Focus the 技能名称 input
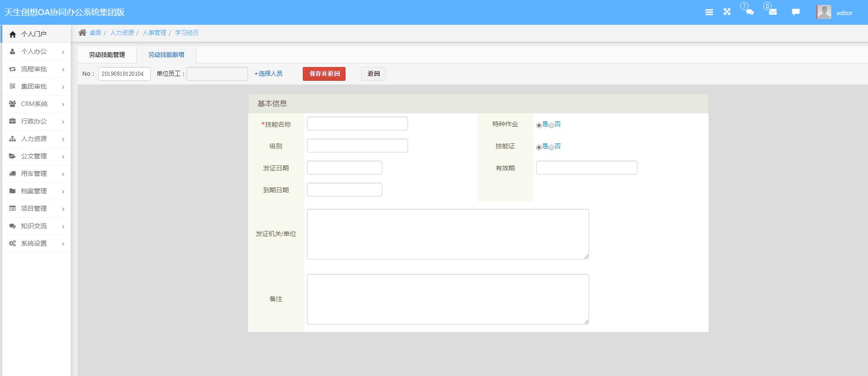The width and height of the screenshot is (868, 376). (357, 123)
